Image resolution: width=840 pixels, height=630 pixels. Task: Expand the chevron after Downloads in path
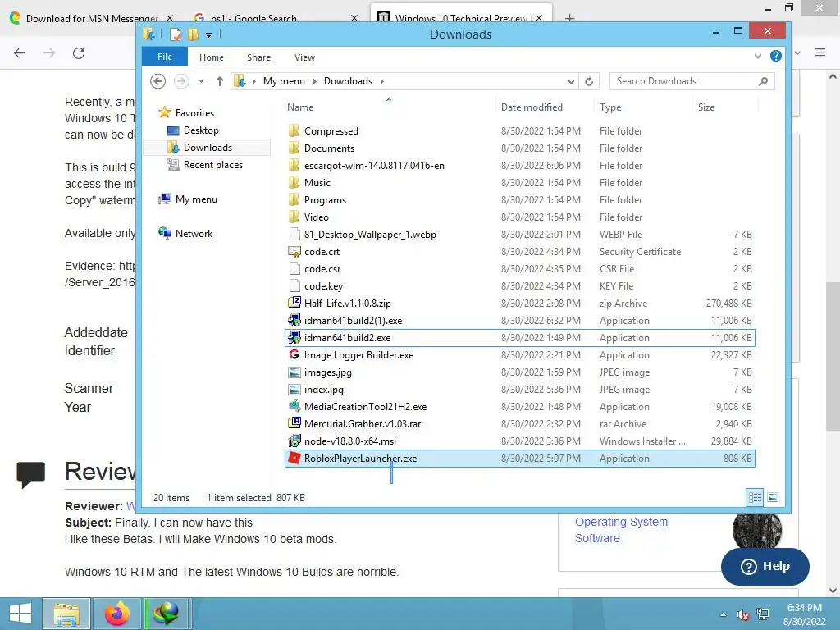[x=382, y=81]
